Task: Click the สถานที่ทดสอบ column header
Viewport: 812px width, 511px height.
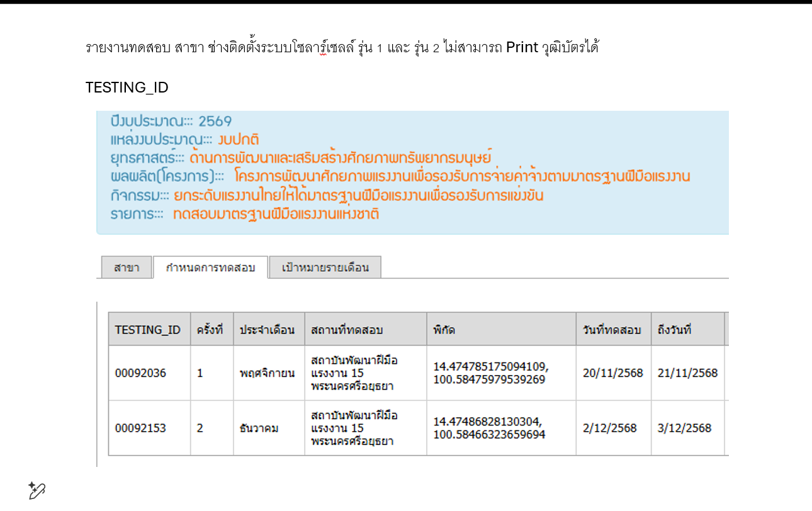Action: [x=347, y=330]
